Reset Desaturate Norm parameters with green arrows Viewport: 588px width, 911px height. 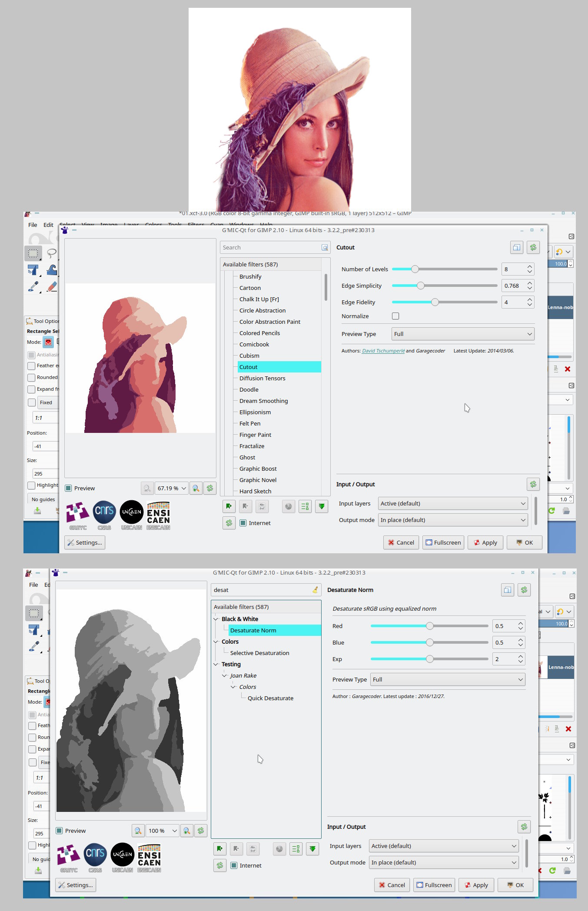click(x=524, y=590)
